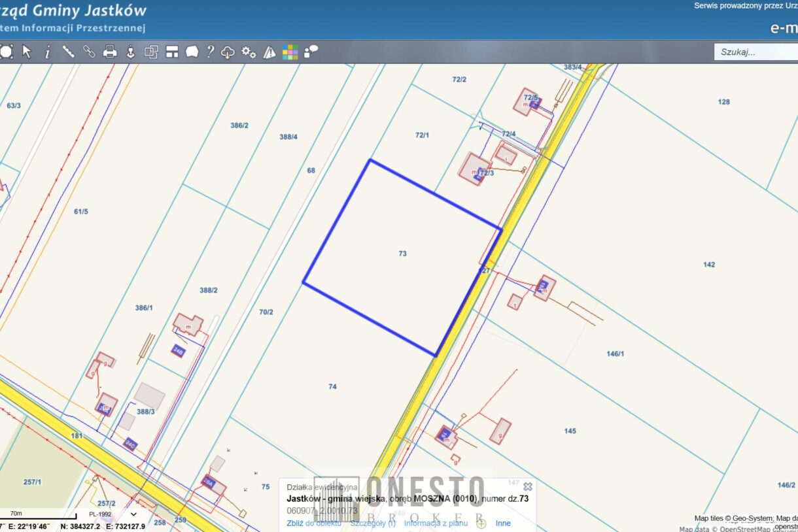Click the 'Zbliż do obiektu' link
798x532 pixels.
click(314, 523)
